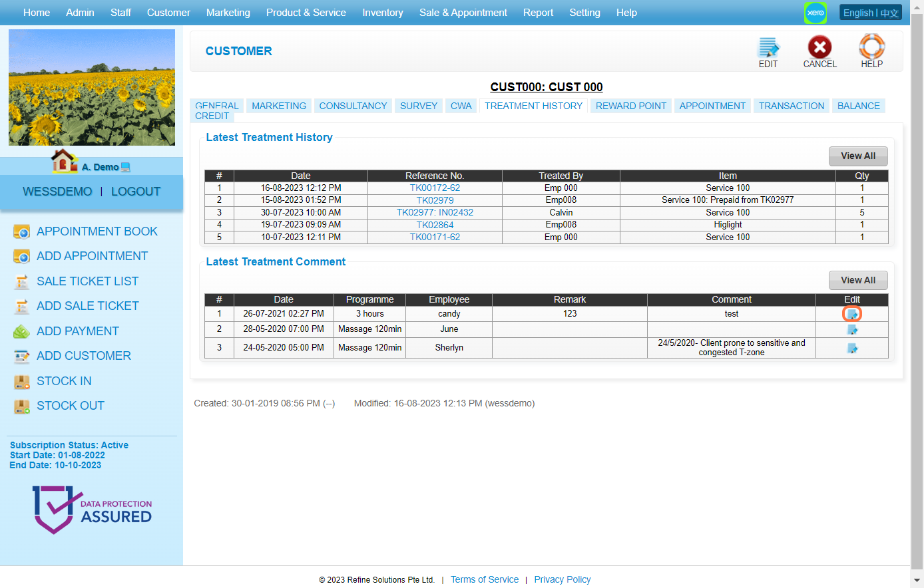Click View All for Treatment Comment
Image resolution: width=924 pixels, height=588 pixels.
(x=858, y=281)
